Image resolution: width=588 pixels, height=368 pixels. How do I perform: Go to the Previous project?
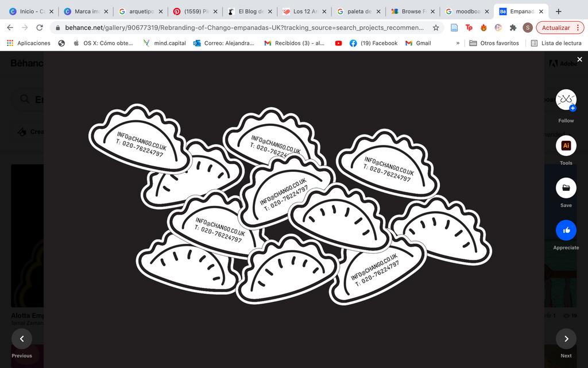click(x=22, y=339)
